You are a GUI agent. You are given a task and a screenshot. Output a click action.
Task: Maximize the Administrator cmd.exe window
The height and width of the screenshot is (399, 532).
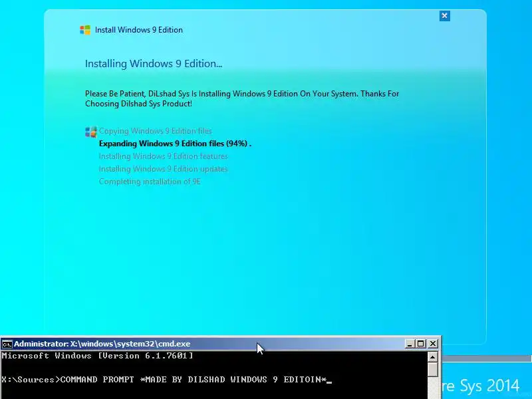[421, 344]
